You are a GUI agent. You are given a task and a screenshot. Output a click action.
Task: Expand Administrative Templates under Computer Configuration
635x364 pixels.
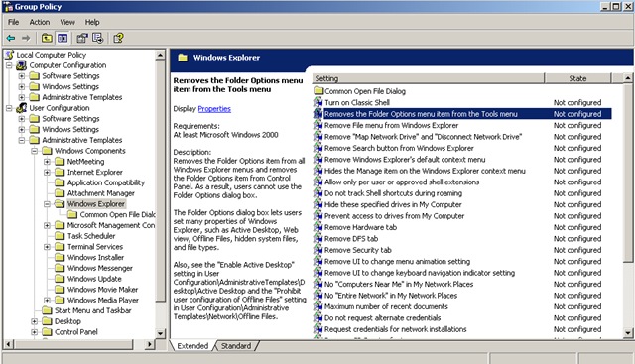click(x=22, y=97)
